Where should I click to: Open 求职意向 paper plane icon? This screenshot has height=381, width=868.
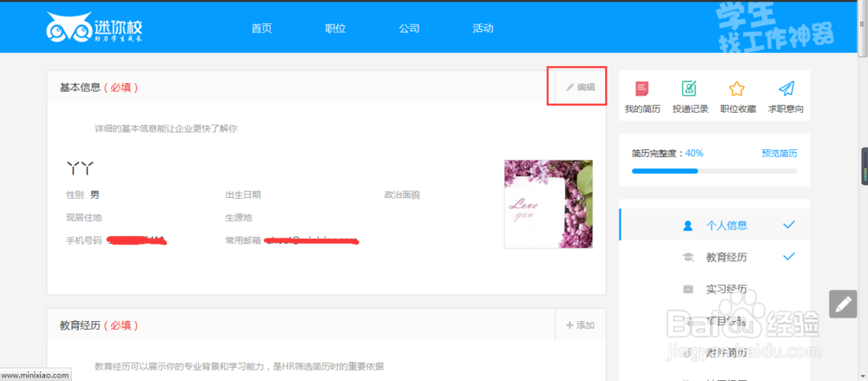pyautogui.click(x=786, y=89)
